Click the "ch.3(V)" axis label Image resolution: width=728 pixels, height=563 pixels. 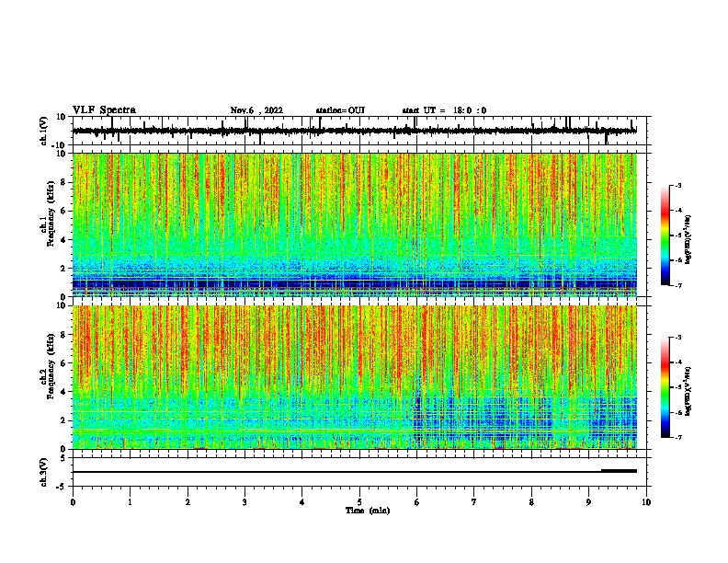44,472
